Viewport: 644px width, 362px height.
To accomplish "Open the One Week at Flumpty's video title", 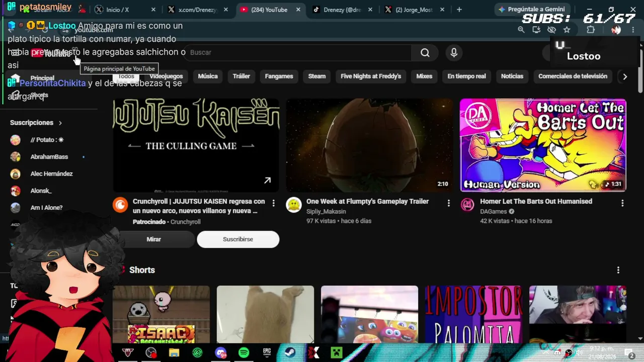I will coord(367,202).
